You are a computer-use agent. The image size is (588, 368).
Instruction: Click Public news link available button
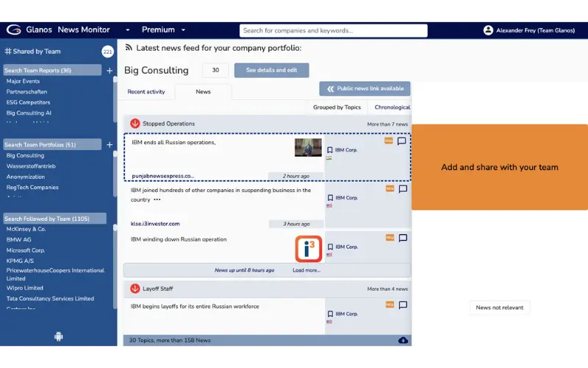365,88
